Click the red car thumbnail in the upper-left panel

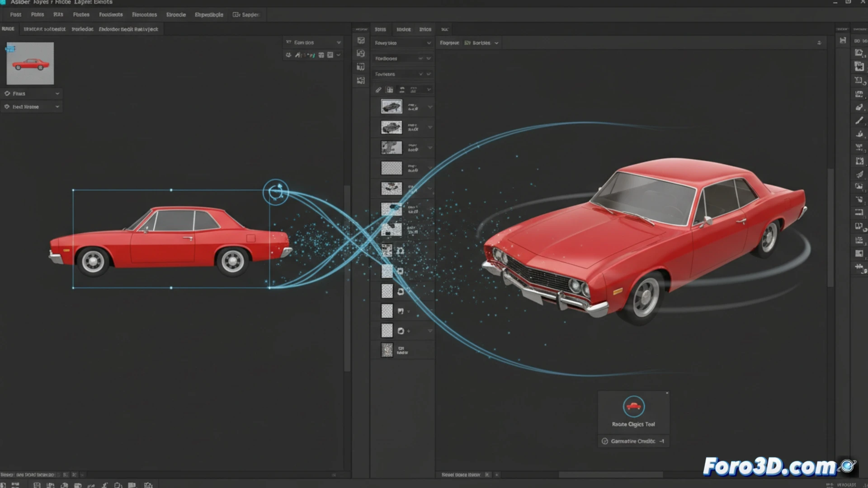[x=30, y=63]
